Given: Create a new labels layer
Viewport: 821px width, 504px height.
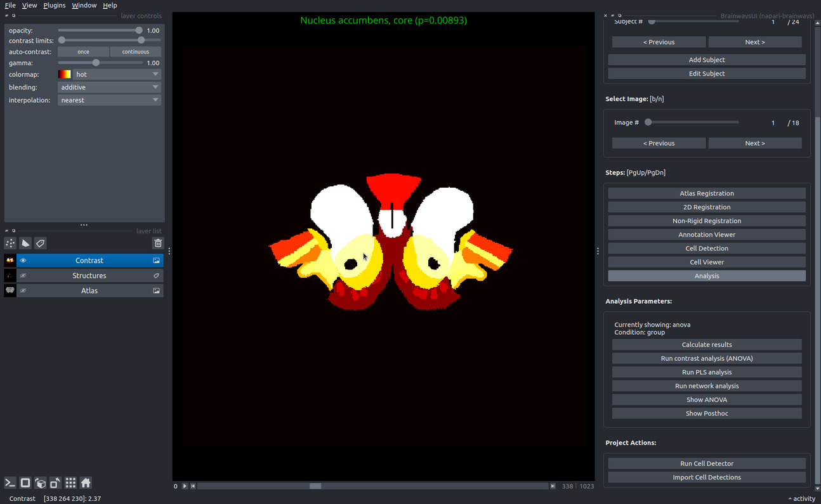Looking at the screenshot, I should (41, 243).
